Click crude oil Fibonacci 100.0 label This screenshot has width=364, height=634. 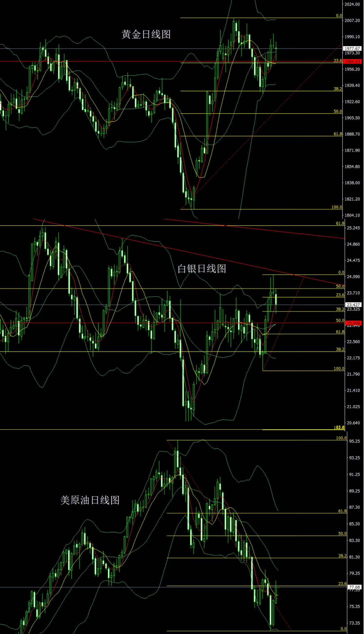(x=341, y=438)
